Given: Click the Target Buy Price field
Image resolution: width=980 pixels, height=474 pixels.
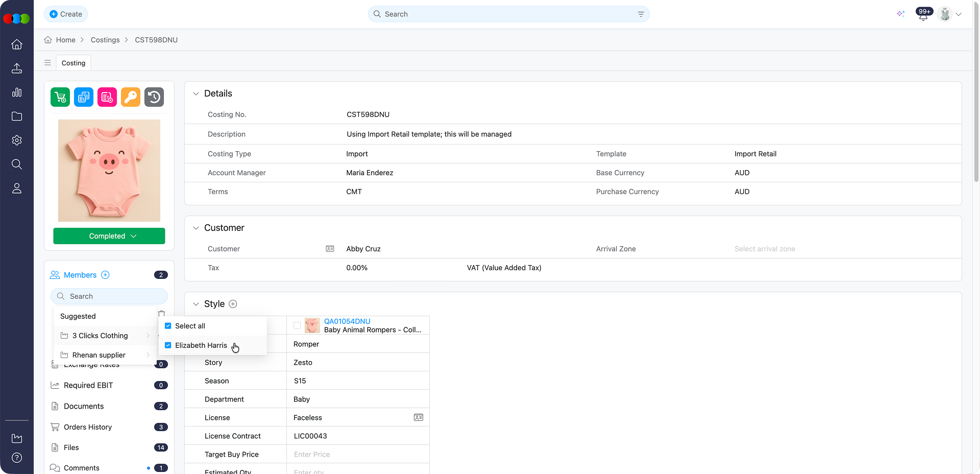Looking at the screenshot, I should (357, 454).
